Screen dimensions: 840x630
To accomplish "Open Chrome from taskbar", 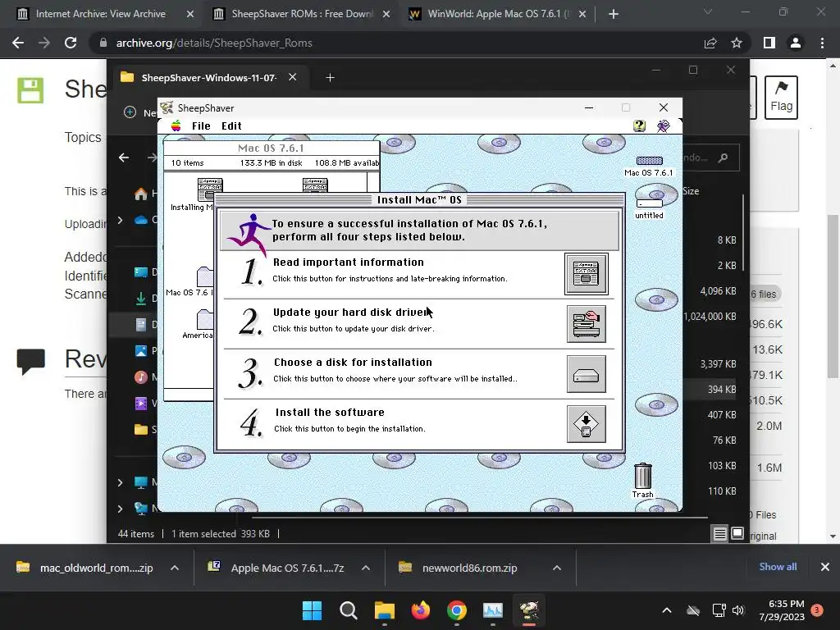I will [x=457, y=610].
